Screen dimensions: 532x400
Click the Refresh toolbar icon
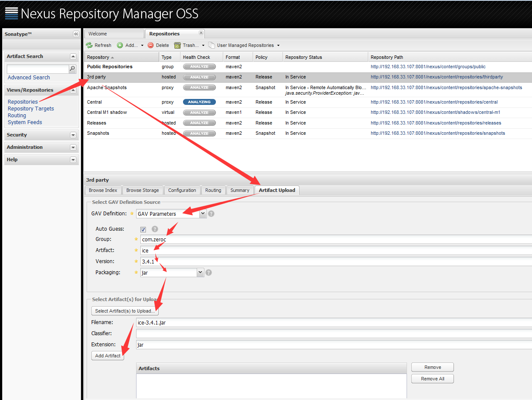(x=89, y=45)
